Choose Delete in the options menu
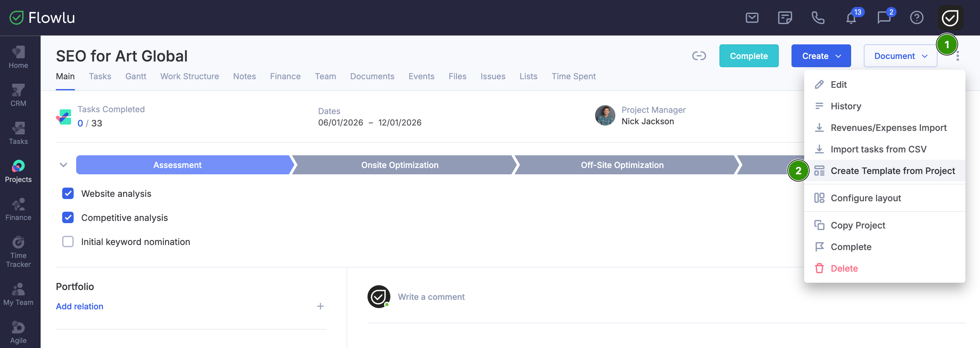 (x=884, y=268)
